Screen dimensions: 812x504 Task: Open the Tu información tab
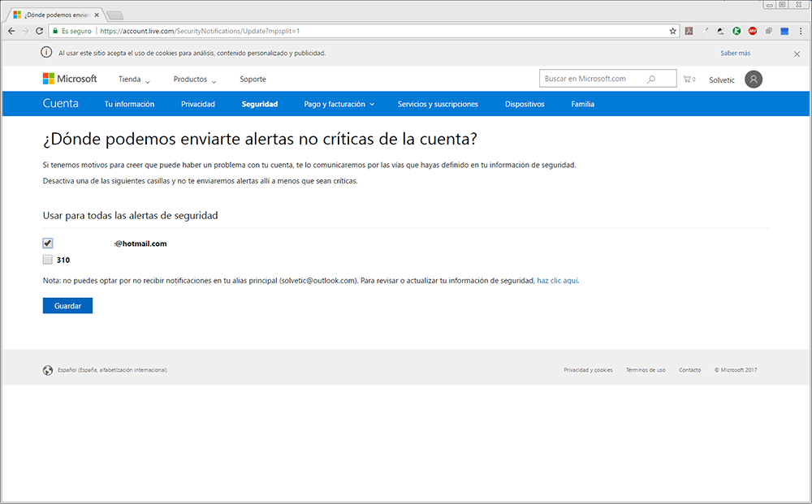pos(129,104)
